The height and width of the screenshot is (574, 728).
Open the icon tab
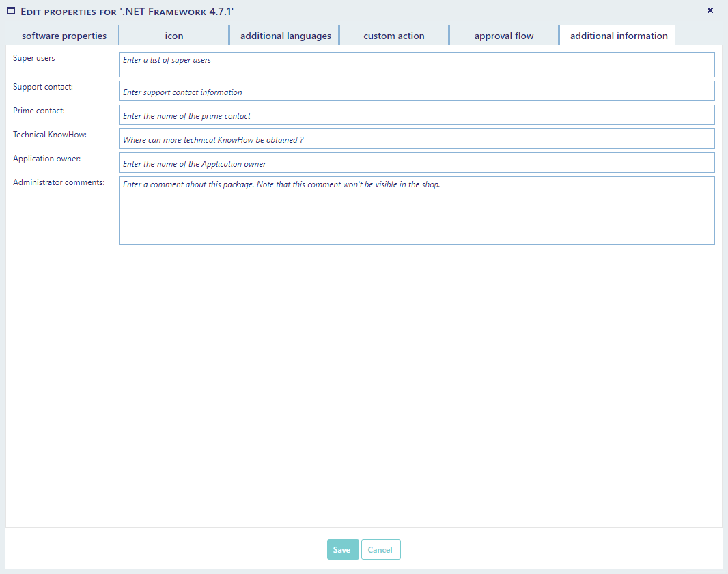click(174, 36)
